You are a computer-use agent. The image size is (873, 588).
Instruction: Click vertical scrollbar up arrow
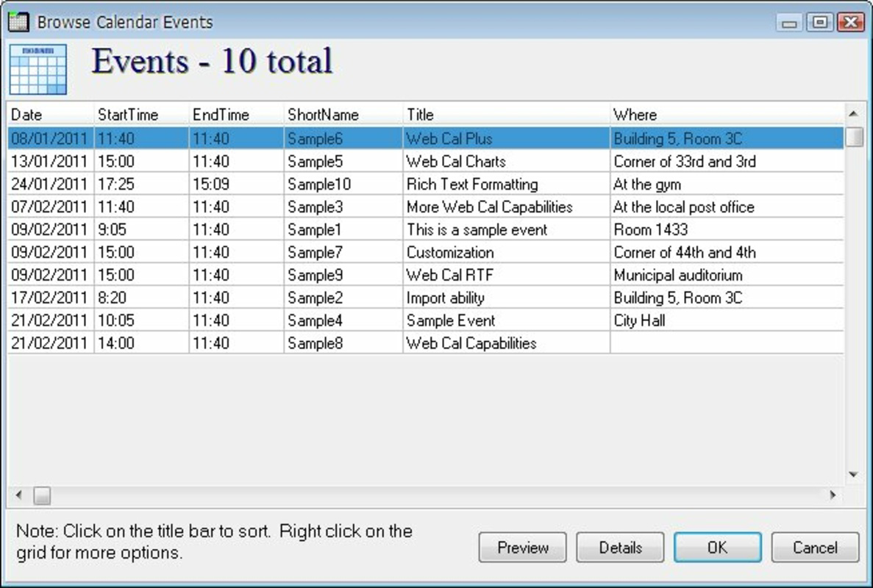(854, 114)
